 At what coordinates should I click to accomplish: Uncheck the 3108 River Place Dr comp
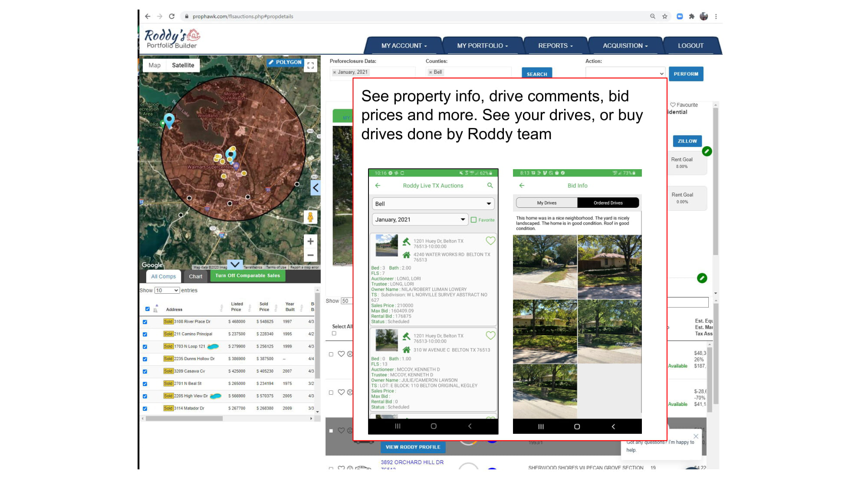click(x=145, y=322)
